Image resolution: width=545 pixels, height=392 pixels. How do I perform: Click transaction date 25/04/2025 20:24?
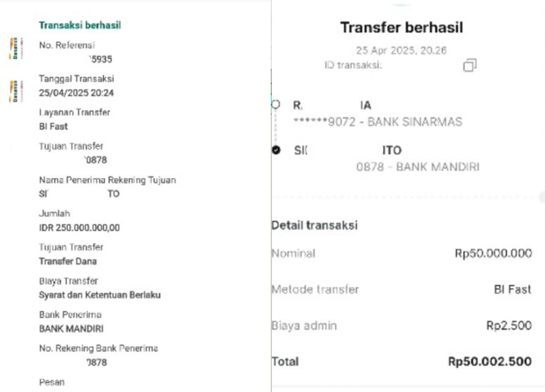pyautogui.click(x=76, y=93)
